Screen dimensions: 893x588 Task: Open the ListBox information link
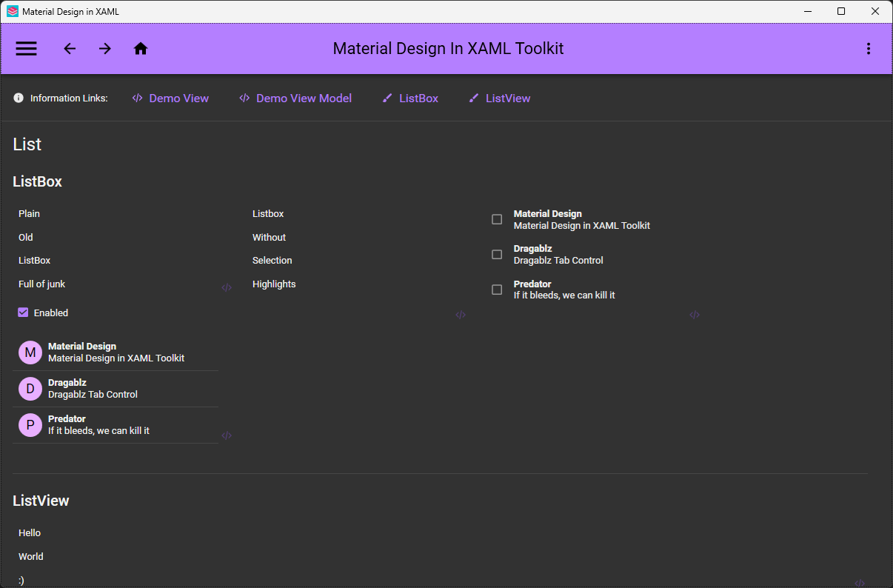click(410, 98)
